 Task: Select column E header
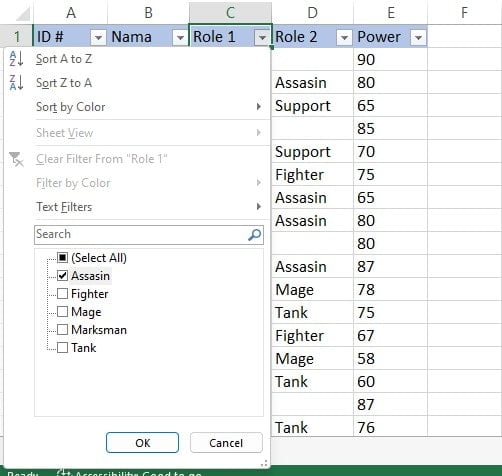tap(391, 13)
